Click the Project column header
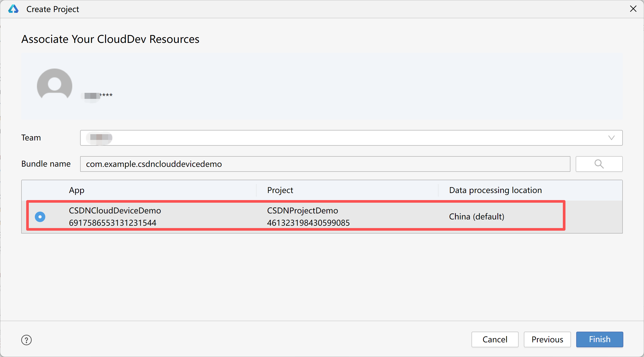644x357 pixels. 280,190
